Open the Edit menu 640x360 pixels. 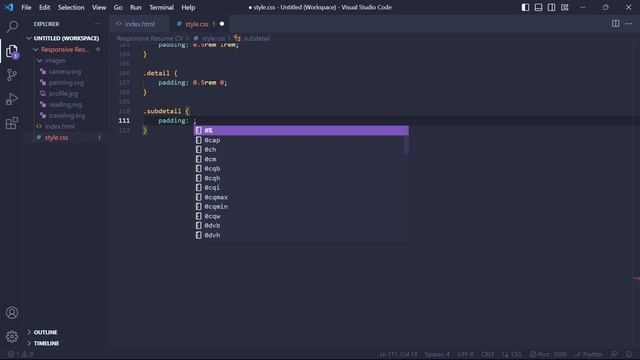tap(44, 7)
